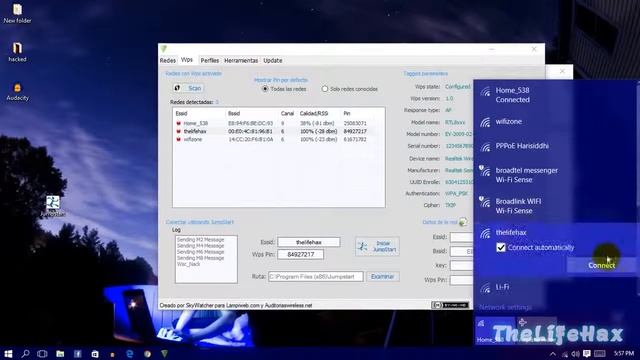The width and height of the screenshot is (640, 360).
Task: Click the Wps Pin field showing 84927217
Action: pos(300,254)
